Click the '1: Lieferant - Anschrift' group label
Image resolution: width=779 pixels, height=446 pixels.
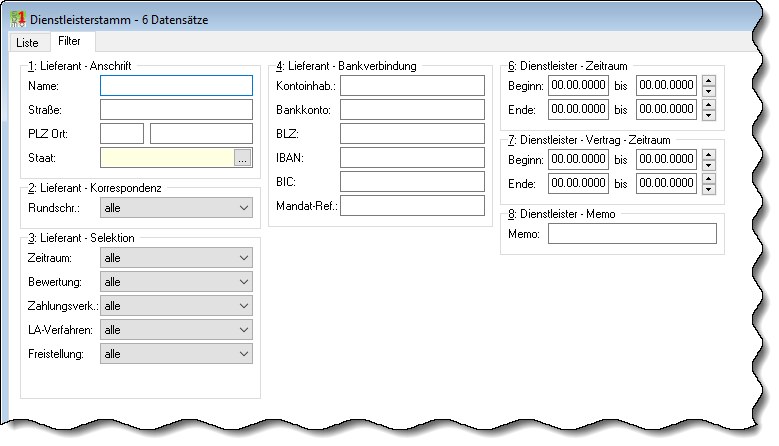(x=80, y=66)
